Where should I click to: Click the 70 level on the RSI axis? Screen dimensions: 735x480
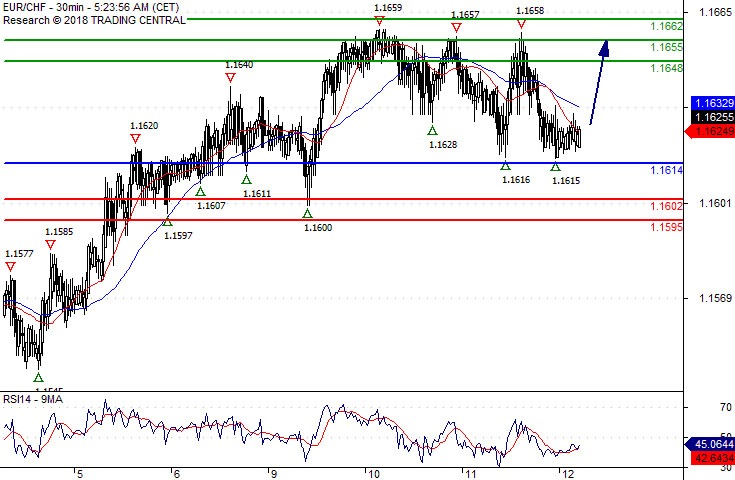click(727, 407)
